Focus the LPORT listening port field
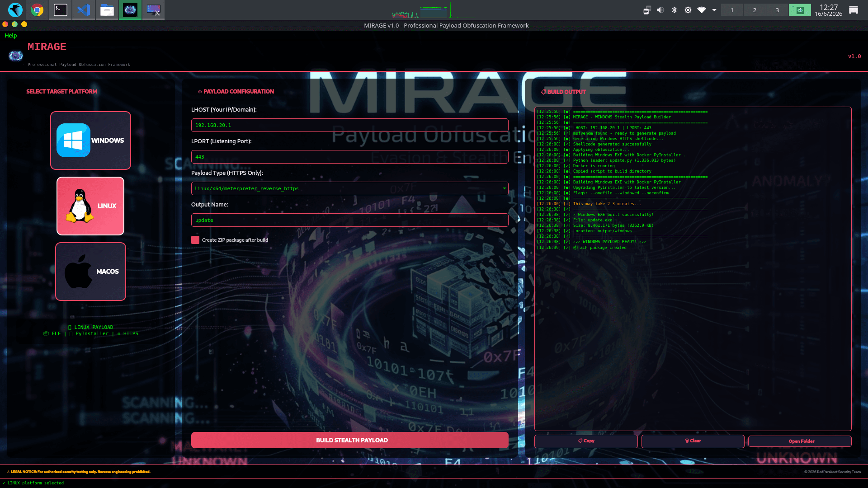The width and height of the screenshot is (868, 488). point(349,157)
